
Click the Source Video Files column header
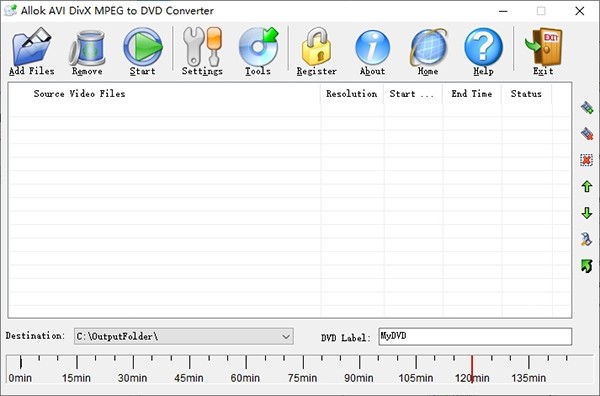click(x=164, y=94)
